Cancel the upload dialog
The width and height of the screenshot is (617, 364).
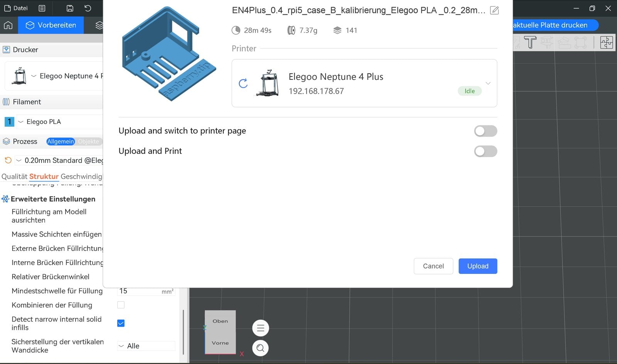click(433, 266)
